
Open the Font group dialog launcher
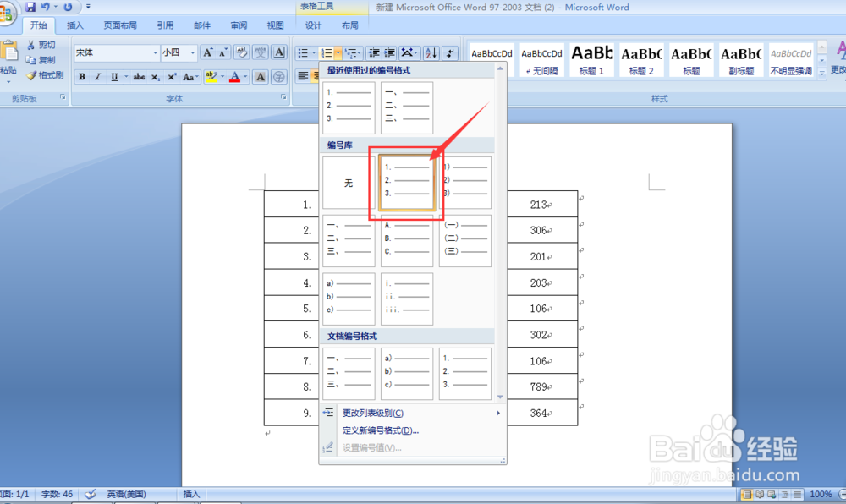click(x=283, y=97)
